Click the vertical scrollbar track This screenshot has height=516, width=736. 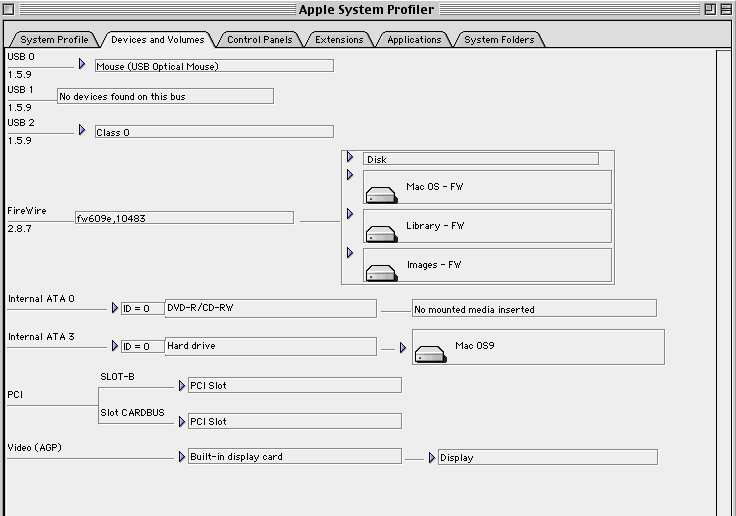click(723, 282)
